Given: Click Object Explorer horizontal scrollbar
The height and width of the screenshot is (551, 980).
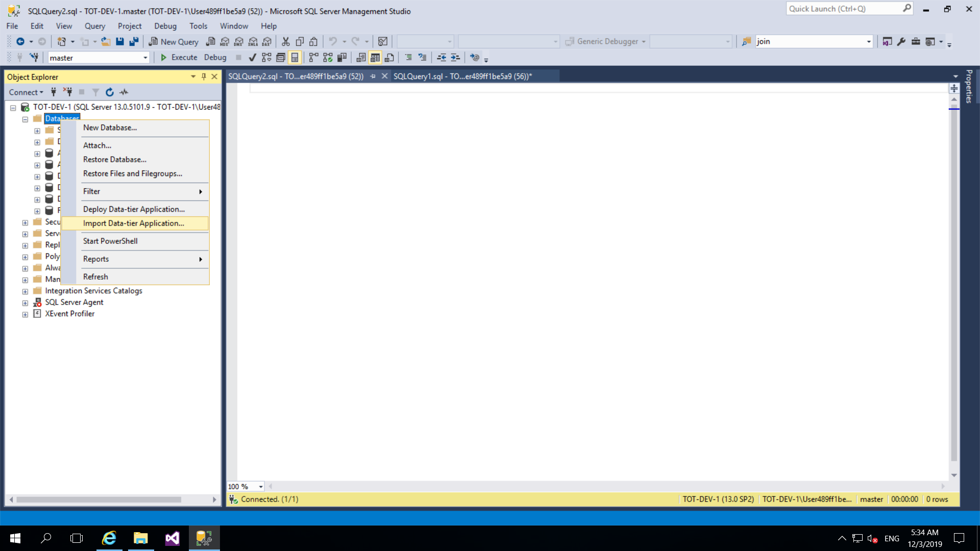Looking at the screenshot, I should [x=99, y=500].
